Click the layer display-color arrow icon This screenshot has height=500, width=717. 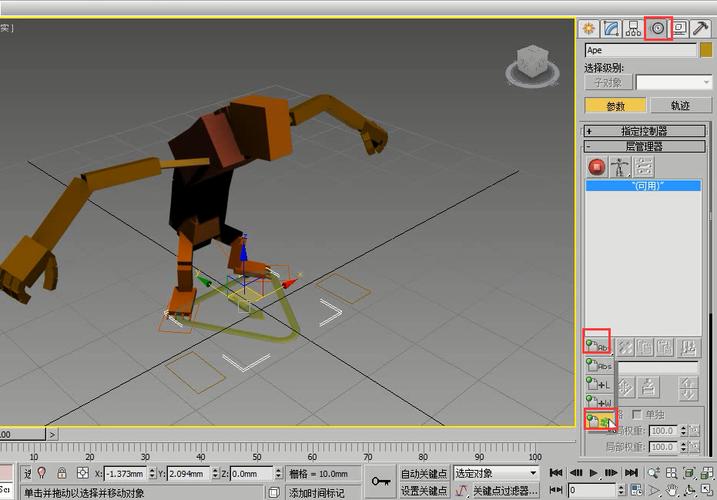coord(626,388)
